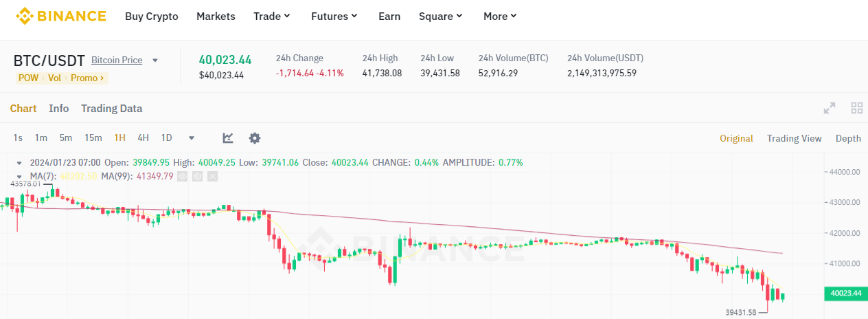Collapse the OHLC data row arrow
This screenshot has height=319, width=868.
[x=20, y=163]
